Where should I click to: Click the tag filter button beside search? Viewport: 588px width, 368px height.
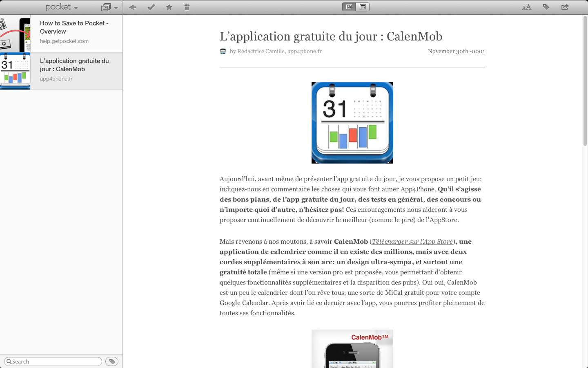112,361
